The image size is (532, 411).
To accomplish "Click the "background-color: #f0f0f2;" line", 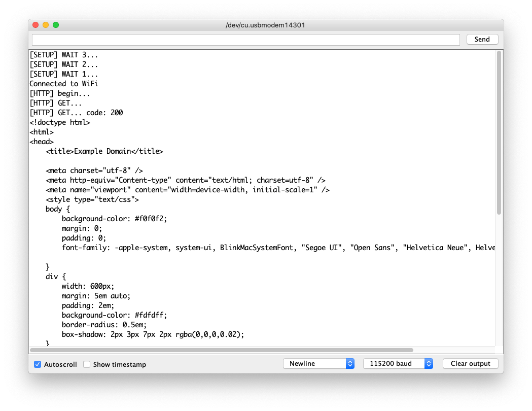I will tap(114, 219).
